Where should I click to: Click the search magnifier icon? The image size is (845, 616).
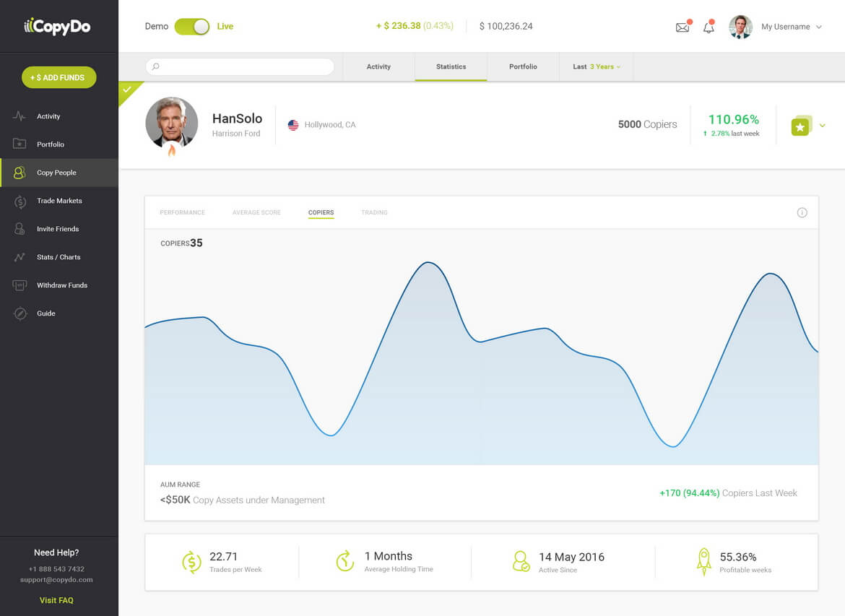click(x=156, y=66)
